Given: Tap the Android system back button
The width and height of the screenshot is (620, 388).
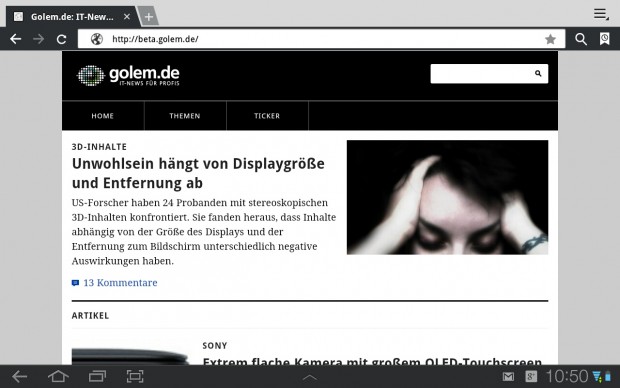Looking at the screenshot, I should (x=19, y=377).
